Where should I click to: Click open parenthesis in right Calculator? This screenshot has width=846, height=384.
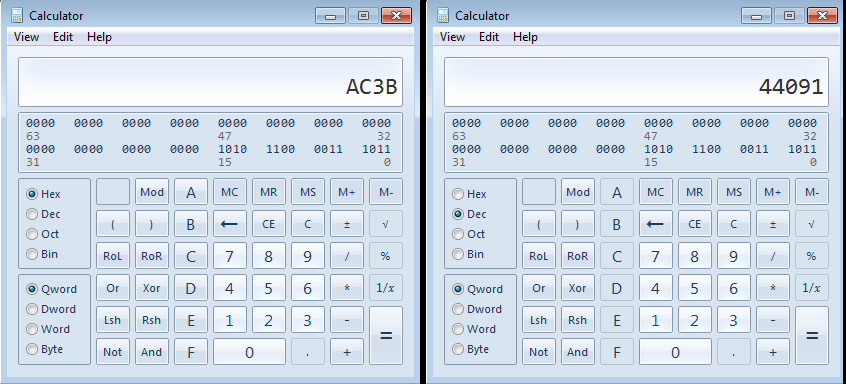tap(538, 224)
